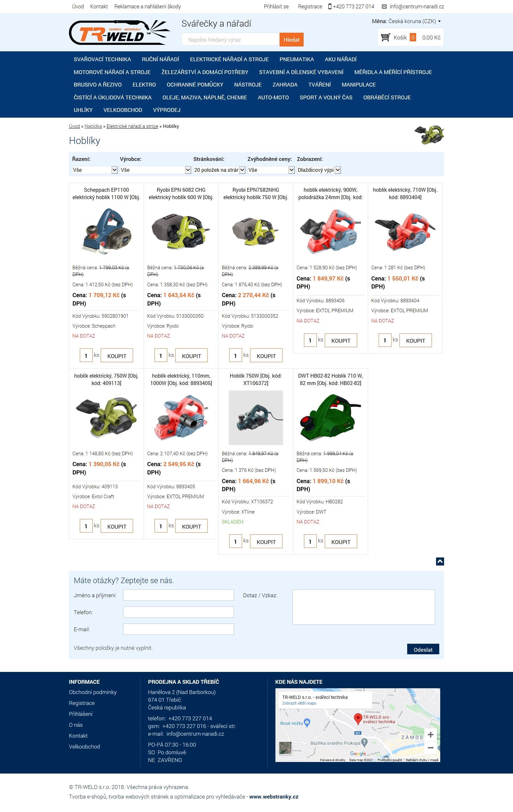Viewport: 513px width, 812px height.
Task: Click the red TR-WELD map pin
Action: click(358, 719)
